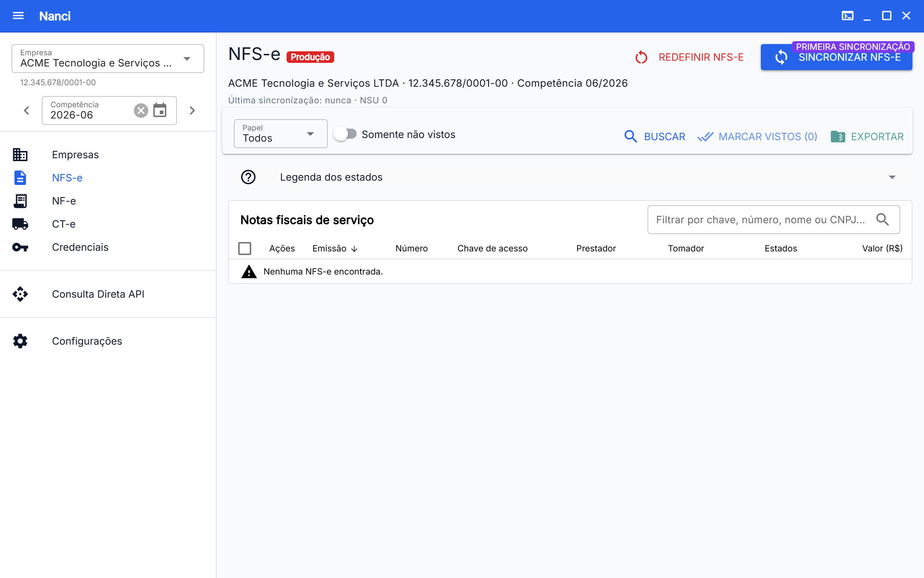924x578 pixels.
Task: Click the Número column header
Action: click(411, 249)
